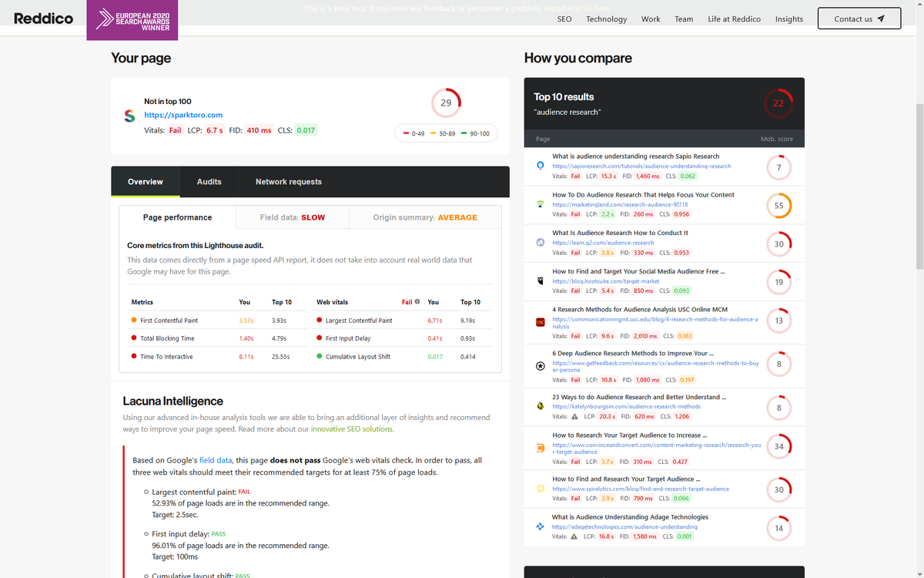
Task: Click the USC result favicon
Action: pos(541,321)
